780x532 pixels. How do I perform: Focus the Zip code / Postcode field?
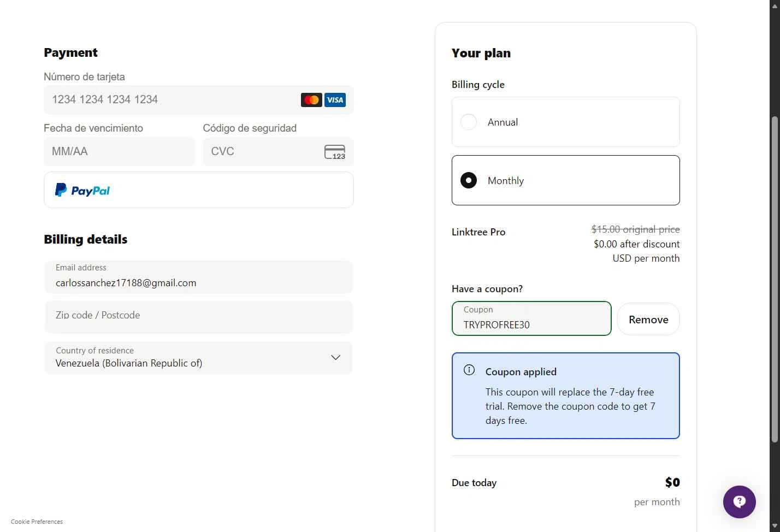pos(199,317)
